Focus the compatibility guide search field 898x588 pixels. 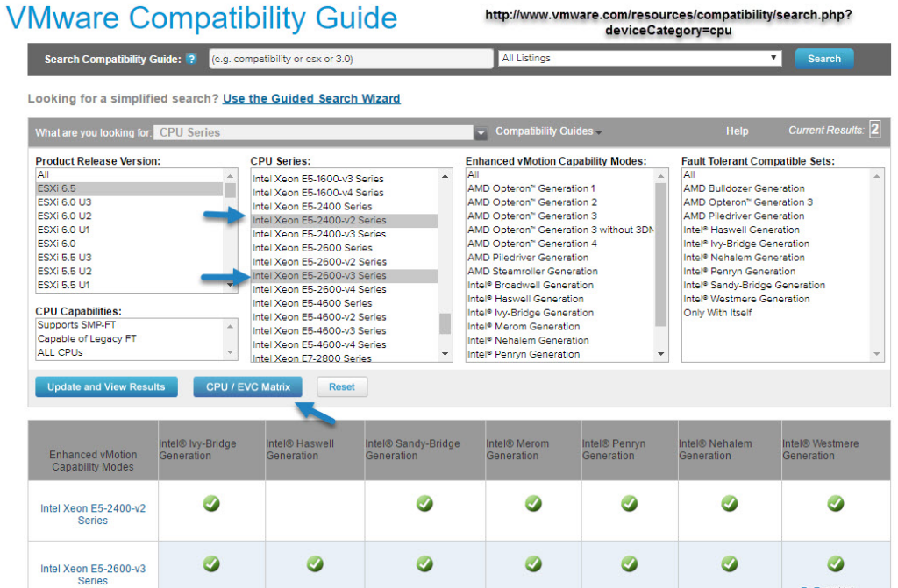[x=351, y=59]
